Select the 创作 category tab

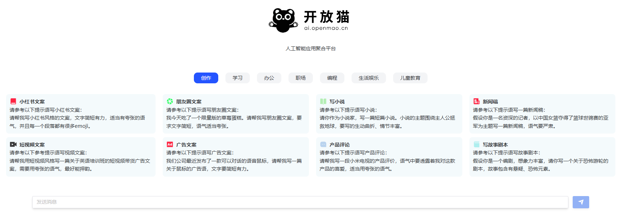(206, 78)
